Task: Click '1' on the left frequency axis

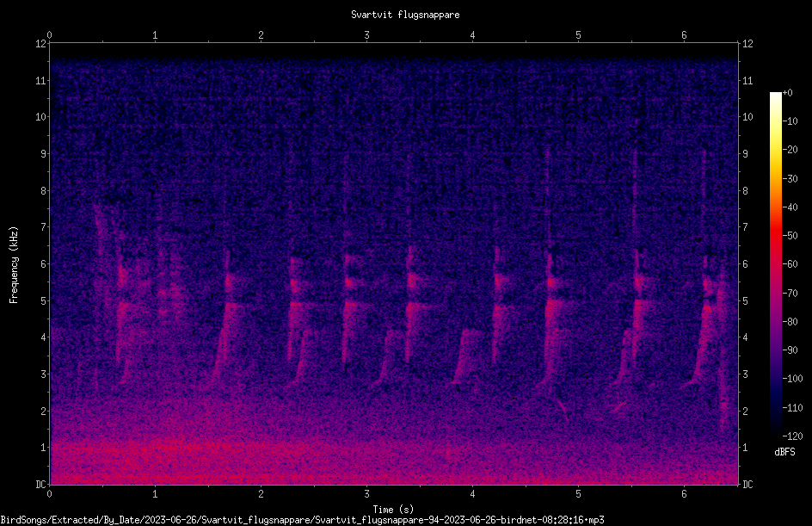Action: (44, 448)
